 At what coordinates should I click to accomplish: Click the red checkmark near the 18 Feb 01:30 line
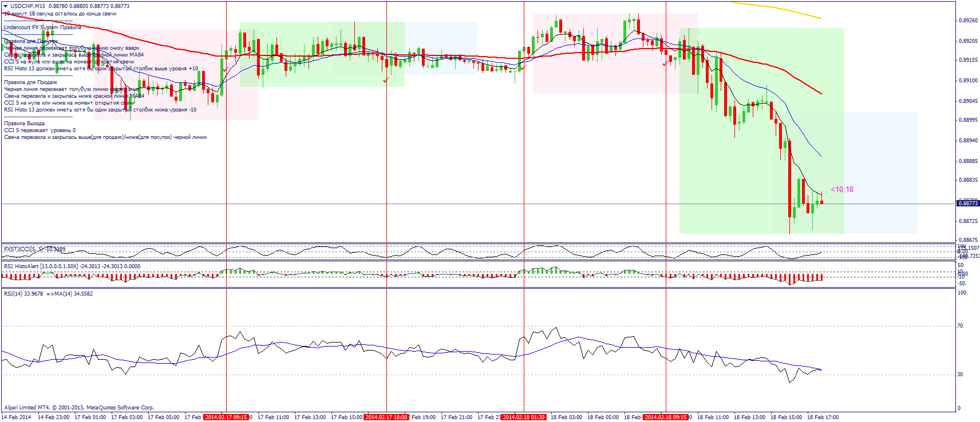pyautogui.click(x=523, y=67)
